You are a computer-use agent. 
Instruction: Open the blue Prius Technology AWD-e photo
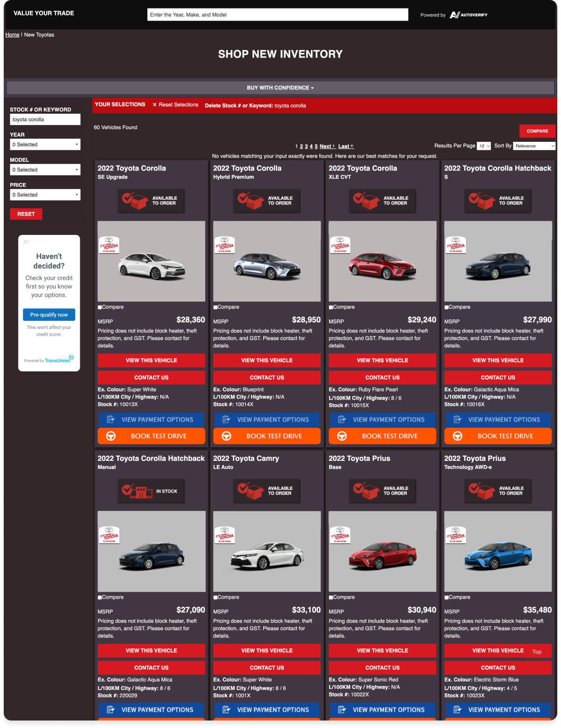point(498,552)
